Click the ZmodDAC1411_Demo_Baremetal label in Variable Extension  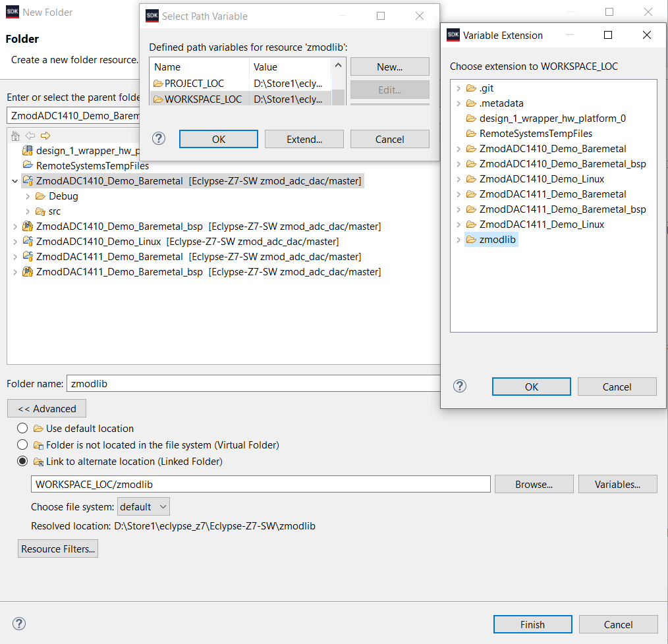(x=553, y=194)
